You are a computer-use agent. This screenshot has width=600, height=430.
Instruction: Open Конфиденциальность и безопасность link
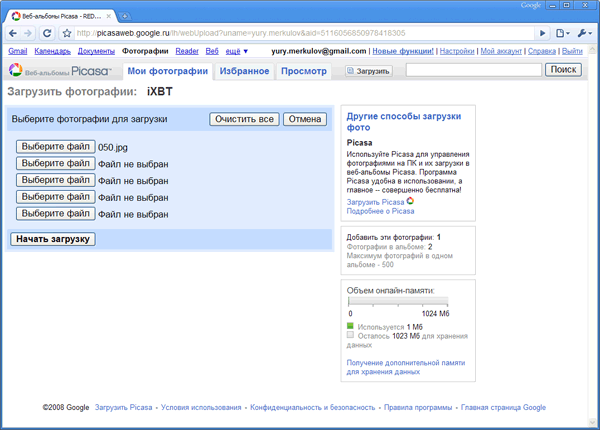(313, 407)
